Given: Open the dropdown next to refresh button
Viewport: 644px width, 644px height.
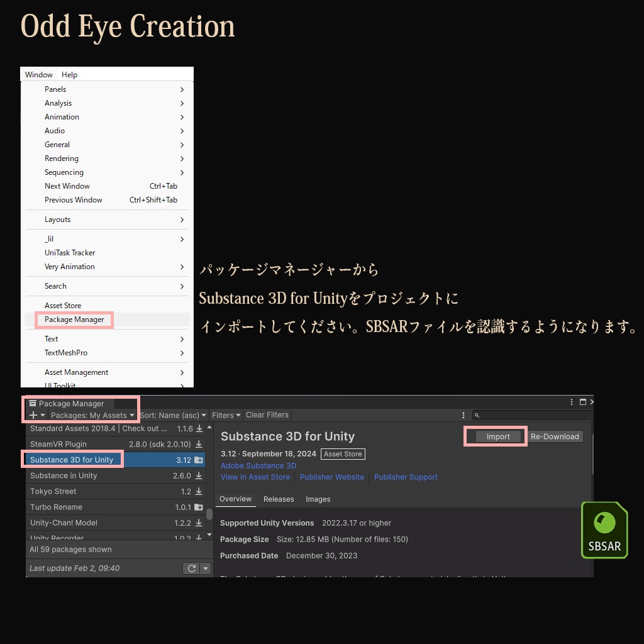Looking at the screenshot, I should (206, 569).
